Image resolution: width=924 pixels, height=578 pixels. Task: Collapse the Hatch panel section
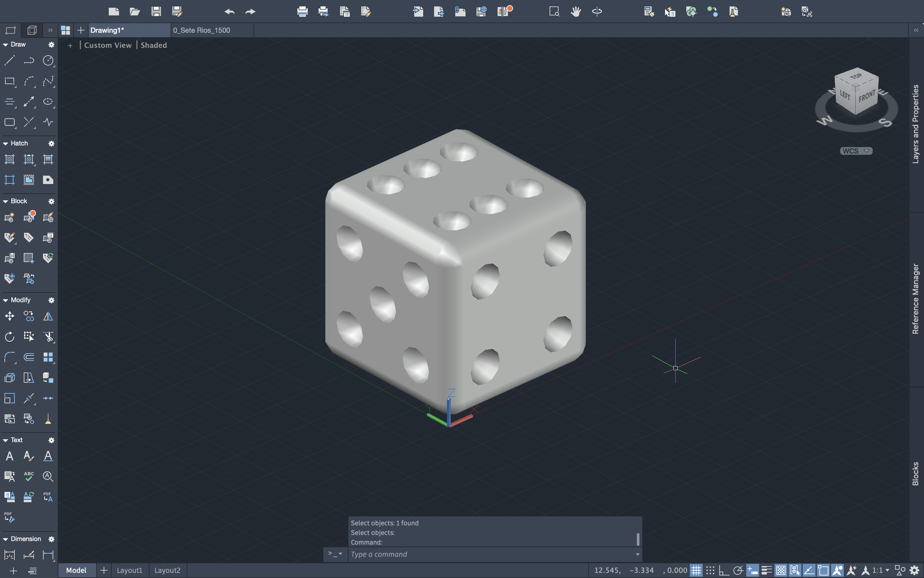(5, 144)
